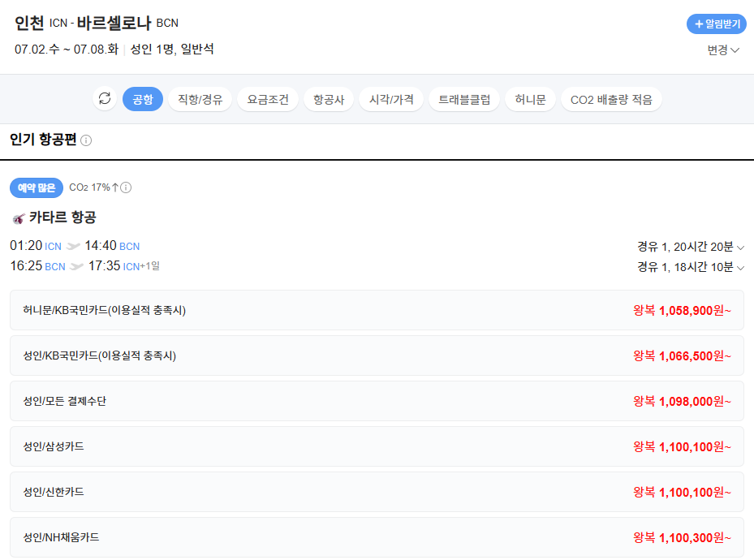This screenshot has width=754, height=560.
Task: Select the 트래블클럽 filter tab
Action: pos(463,99)
